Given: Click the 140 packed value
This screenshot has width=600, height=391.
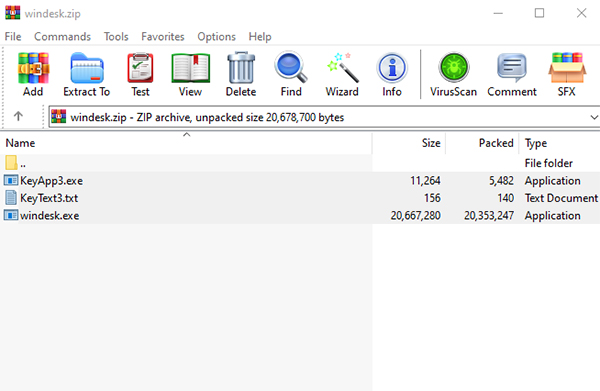Looking at the screenshot, I should [505, 198].
